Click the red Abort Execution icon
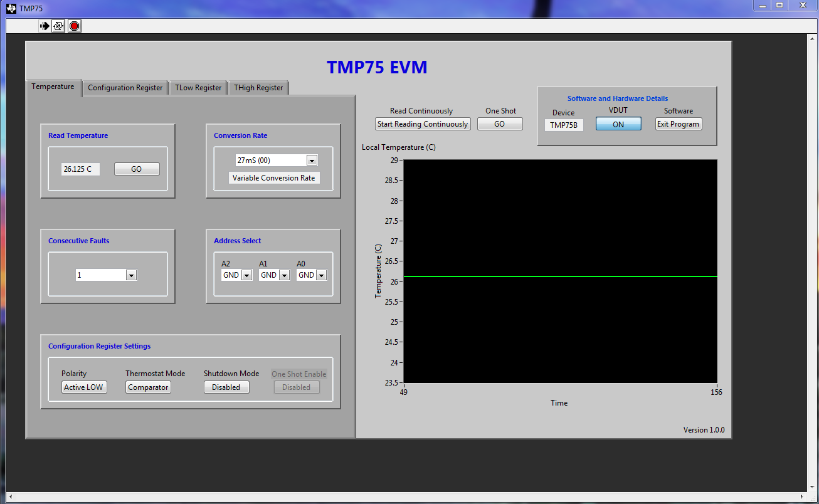819x504 pixels. 75,26
